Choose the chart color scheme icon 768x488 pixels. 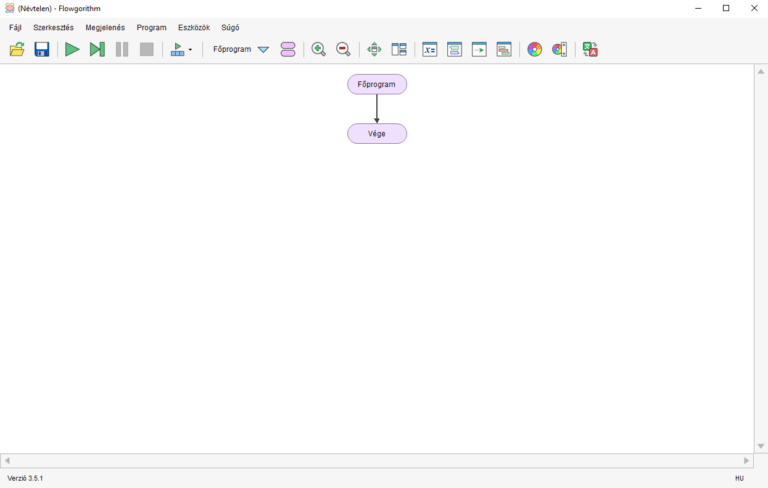pos(535,49)
